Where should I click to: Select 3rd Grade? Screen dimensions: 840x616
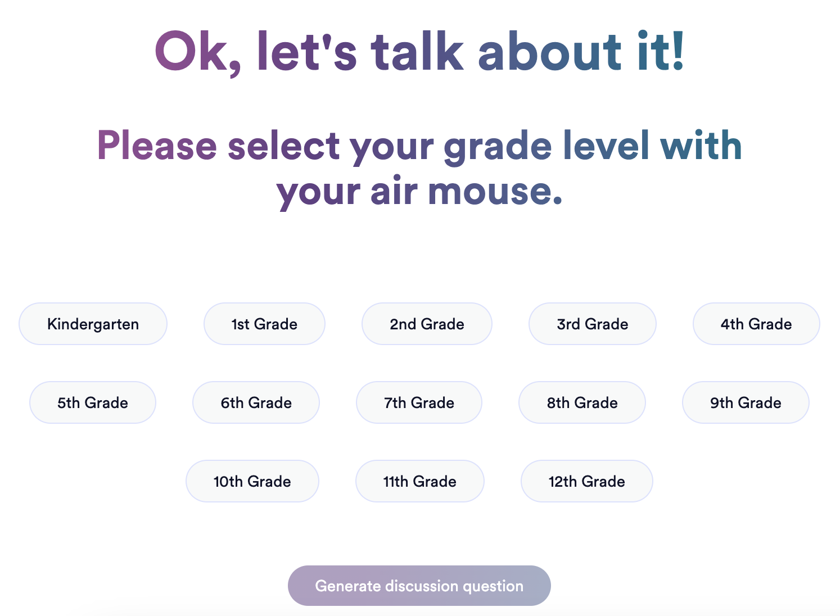click(x=592, y=324)
